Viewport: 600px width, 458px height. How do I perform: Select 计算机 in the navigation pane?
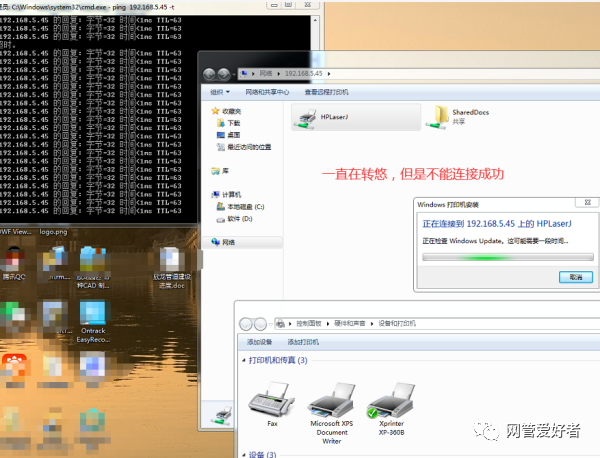click(x=227, y=195)
